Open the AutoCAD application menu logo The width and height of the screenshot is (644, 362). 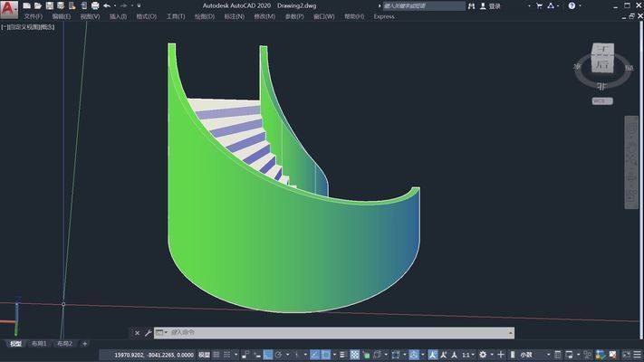9,11
